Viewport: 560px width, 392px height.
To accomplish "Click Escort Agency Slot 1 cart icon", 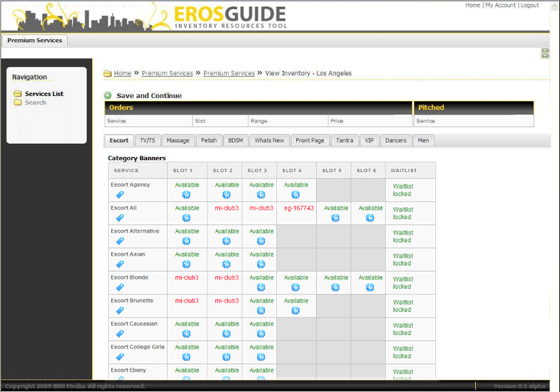I will [x=186, y=195].
